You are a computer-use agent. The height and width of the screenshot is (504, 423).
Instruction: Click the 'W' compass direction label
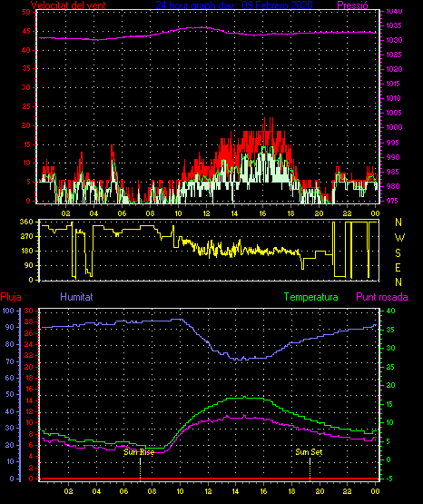[x=399, y=238]
